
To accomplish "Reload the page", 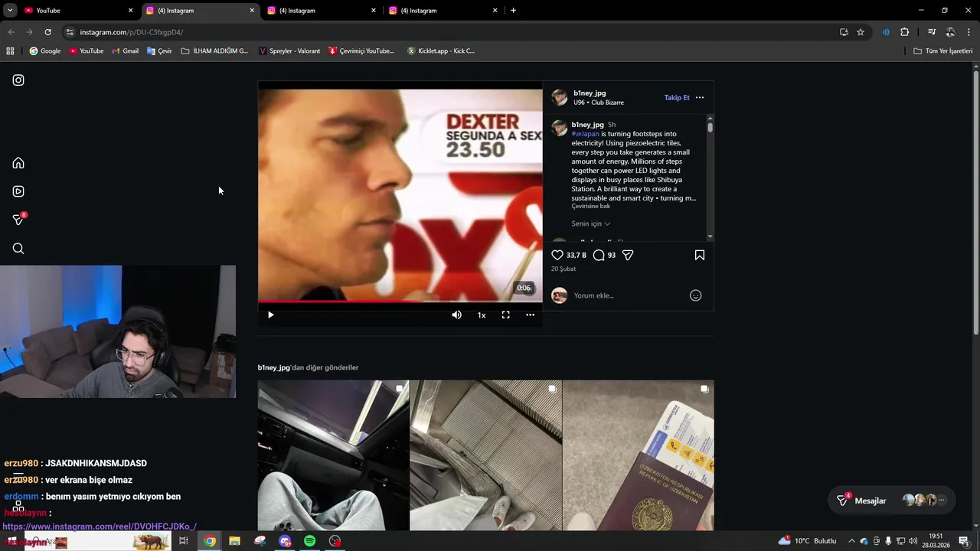I will pyautogui.click(x=47, y=32).
